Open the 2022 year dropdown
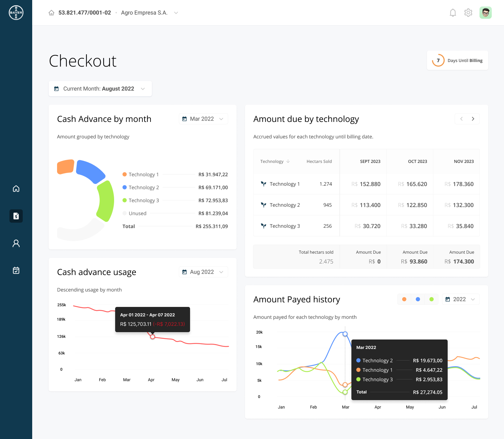Screen dimensions: 504x439 461,299
